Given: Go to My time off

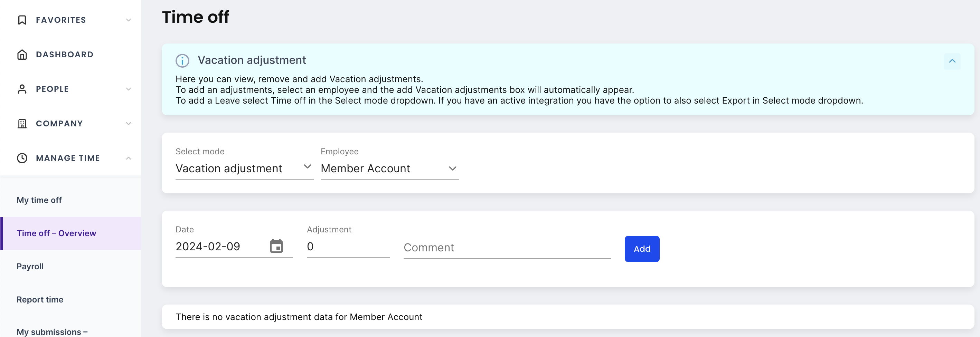Looking at the screenshot, I should tap(39, 200).
